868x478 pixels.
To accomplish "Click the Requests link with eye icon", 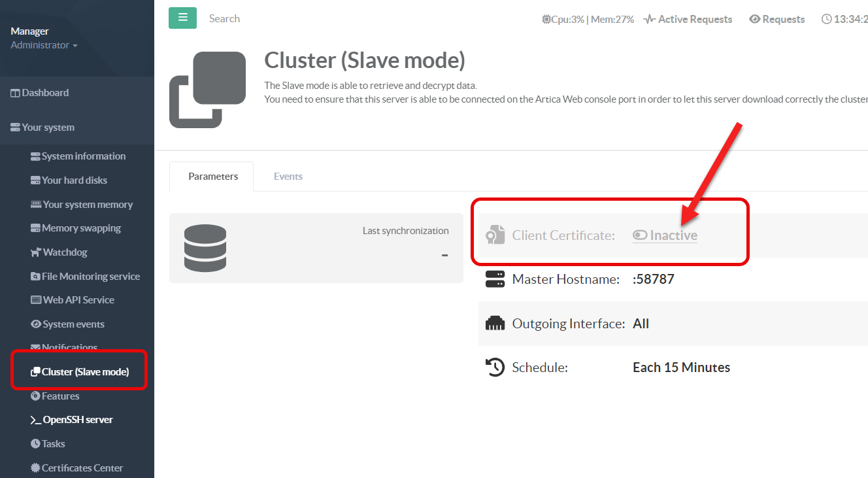I will click(776, 20).
